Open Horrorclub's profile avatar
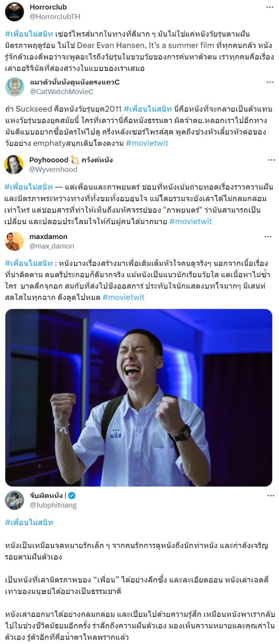The image size is (279, 644). [x=15, y=12]
